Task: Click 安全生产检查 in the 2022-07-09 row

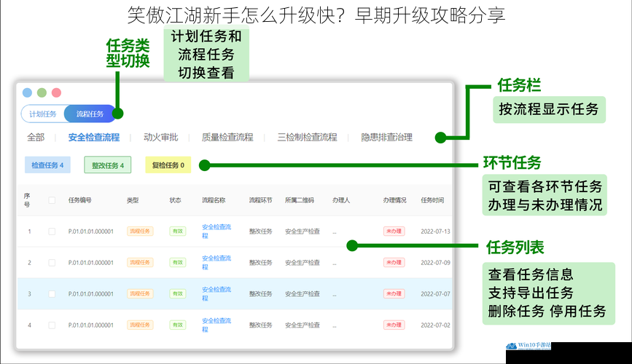Action: point(303,263)
